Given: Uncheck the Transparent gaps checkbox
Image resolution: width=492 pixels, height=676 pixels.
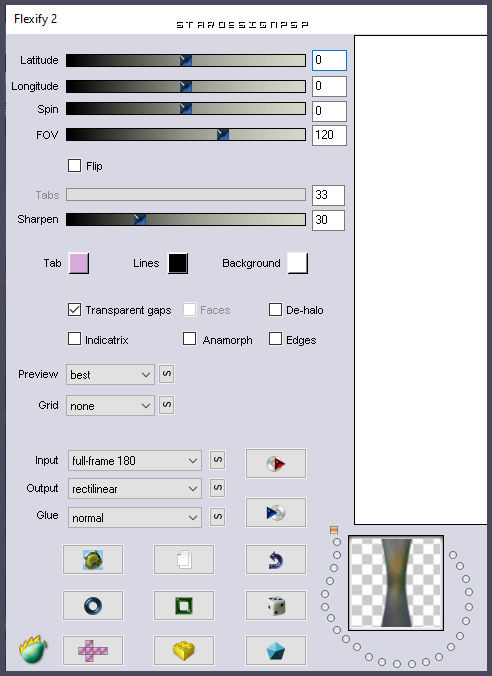Looking at the screenshot, I should coord(75,310).
